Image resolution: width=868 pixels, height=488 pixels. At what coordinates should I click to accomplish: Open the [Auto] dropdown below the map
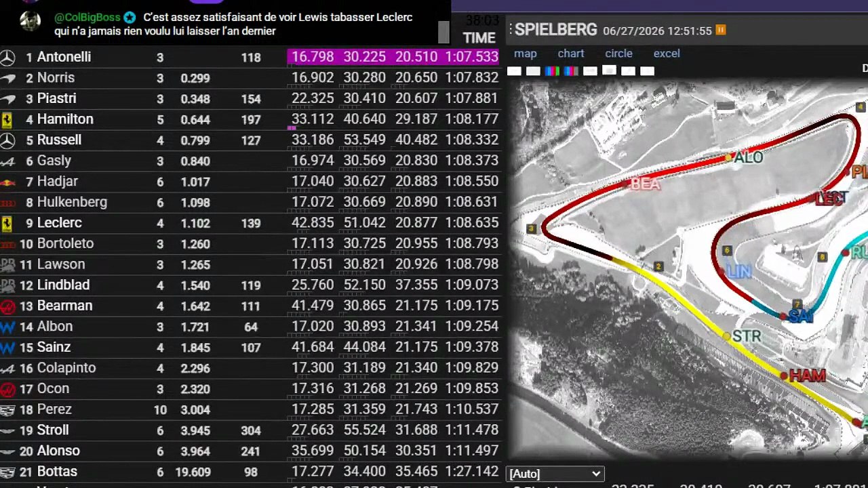click(x=555, y=474)
